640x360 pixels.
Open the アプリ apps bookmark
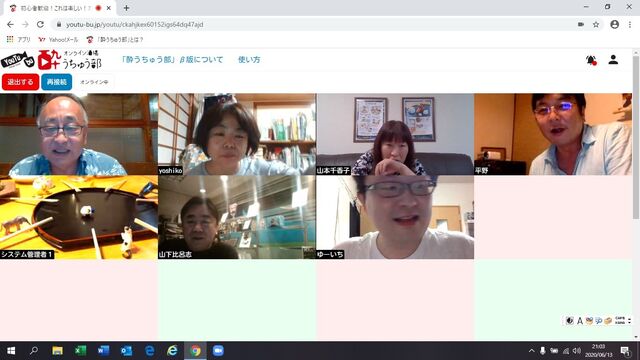point(18,40)
